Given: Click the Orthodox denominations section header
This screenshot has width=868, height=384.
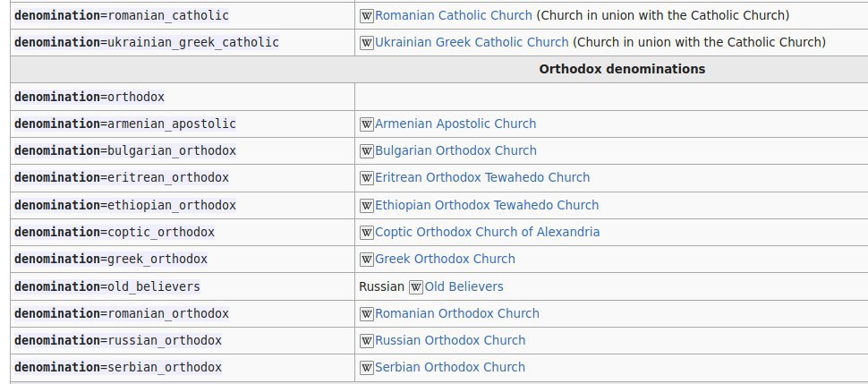Looking at the screenshot, I should click(x=622, y=69).
